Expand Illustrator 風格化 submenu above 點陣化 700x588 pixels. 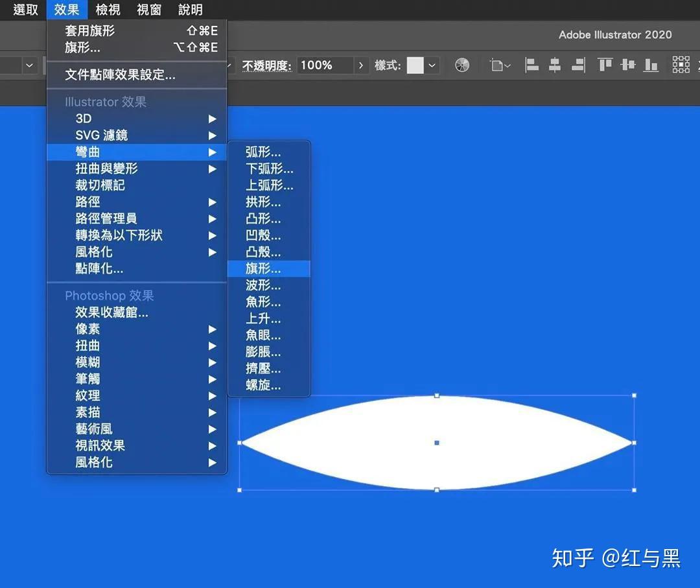[137, 252]
